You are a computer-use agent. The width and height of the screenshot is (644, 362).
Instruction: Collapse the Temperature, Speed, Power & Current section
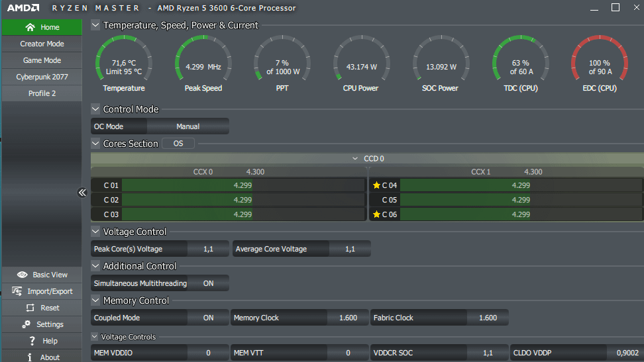95,25
